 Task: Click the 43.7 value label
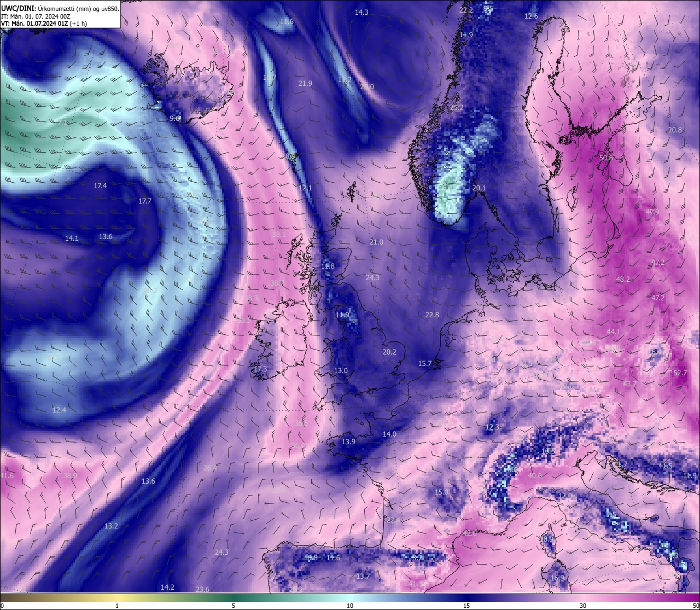(x=629, y=384)
